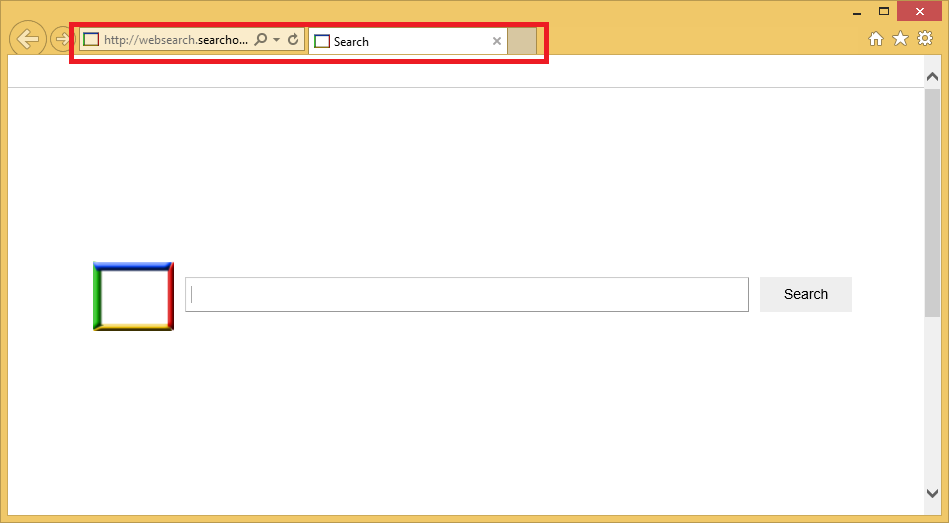Expand the address bar autocomplete dropdown arrow
The height and width of the screenshot is (523, 949).
click(x=277, y=40)
